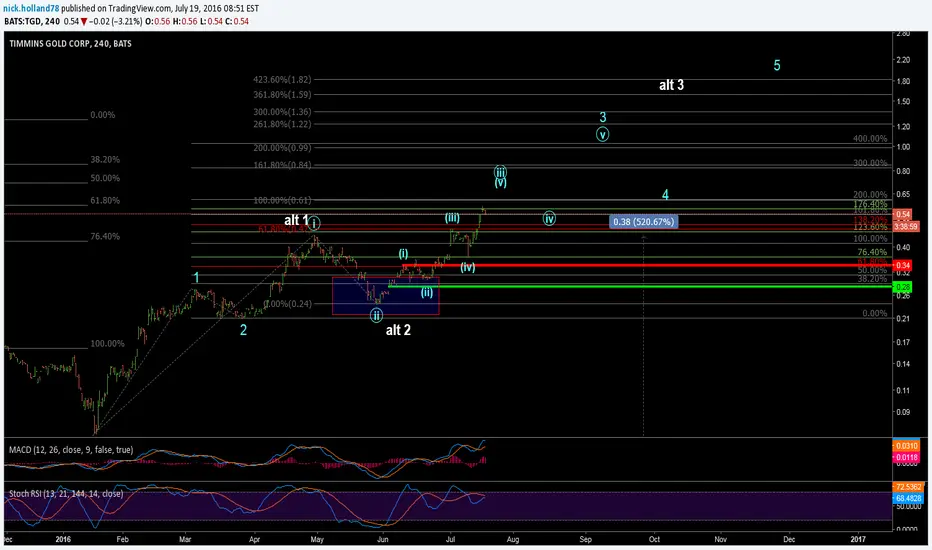This screenshot has height=550, width=932.
Task: Select the 0.38 (520.67%) measurement label
Action: (643, 222)
